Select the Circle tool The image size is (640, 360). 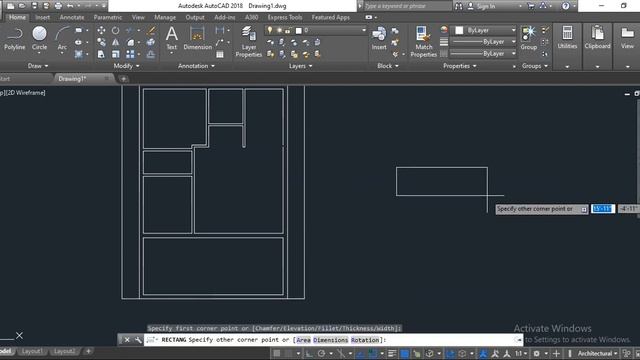39,38
